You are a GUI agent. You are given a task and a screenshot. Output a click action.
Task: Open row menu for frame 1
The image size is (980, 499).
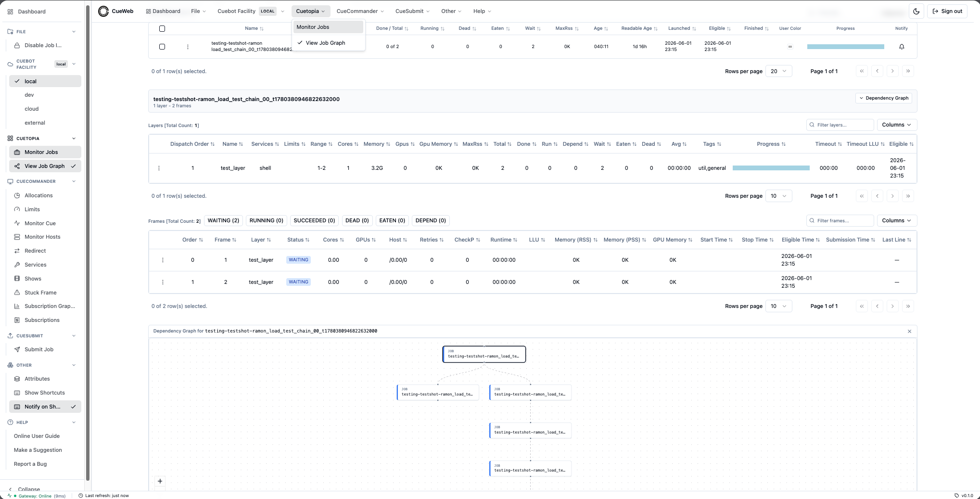point(163,260)
